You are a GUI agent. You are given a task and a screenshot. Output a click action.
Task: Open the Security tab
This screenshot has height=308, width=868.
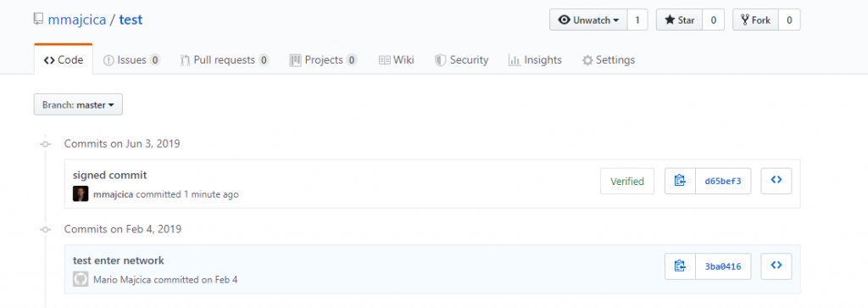click(462, 60)
